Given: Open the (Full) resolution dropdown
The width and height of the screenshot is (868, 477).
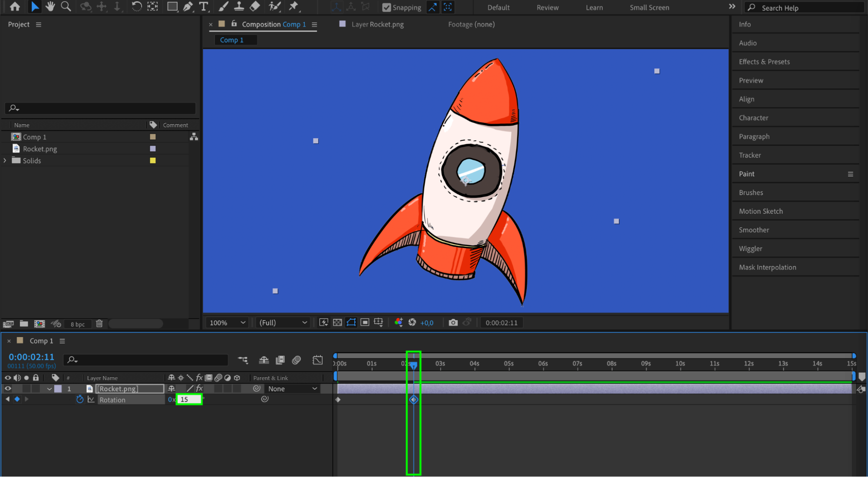Looking at the screenshot, I should click(x=283, y=322).
